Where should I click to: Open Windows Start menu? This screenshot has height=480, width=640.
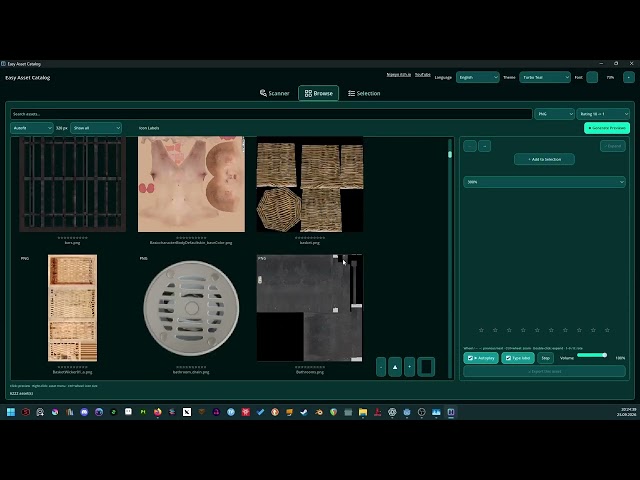click(11, 412)
